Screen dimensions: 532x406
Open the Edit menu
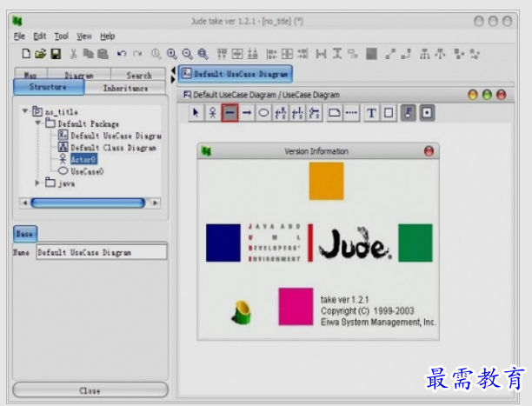coord(40,36)
